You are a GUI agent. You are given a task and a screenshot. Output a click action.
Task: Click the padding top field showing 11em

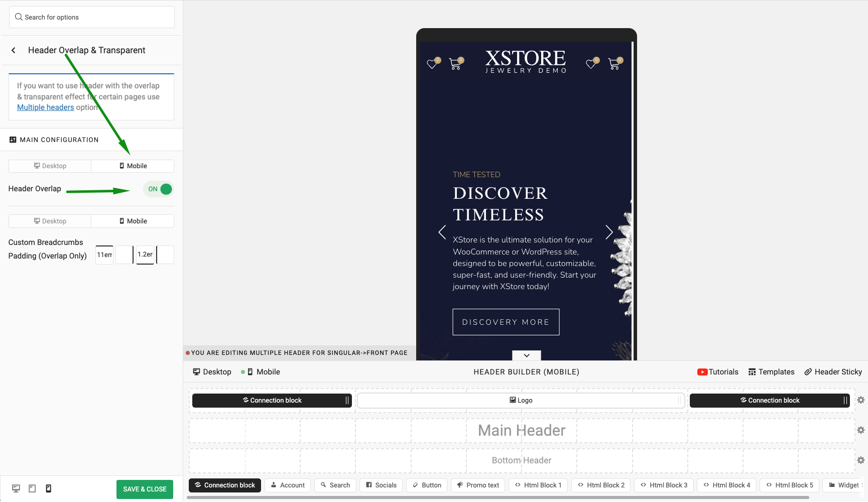click(104, 255)
